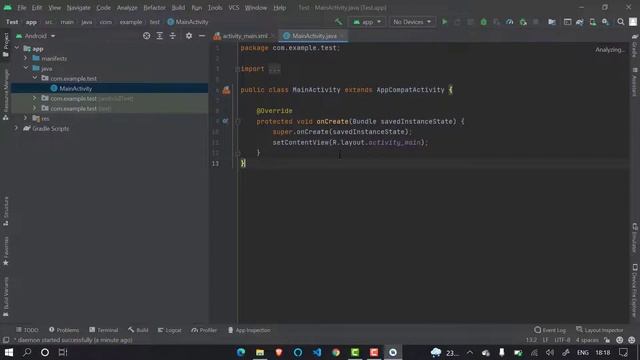Open the Logcat tool window
The height and width of the screenshot is (360, 640).
169,330
